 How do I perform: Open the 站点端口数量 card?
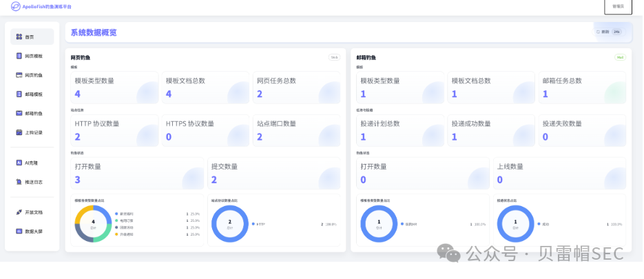pos(297,130)
